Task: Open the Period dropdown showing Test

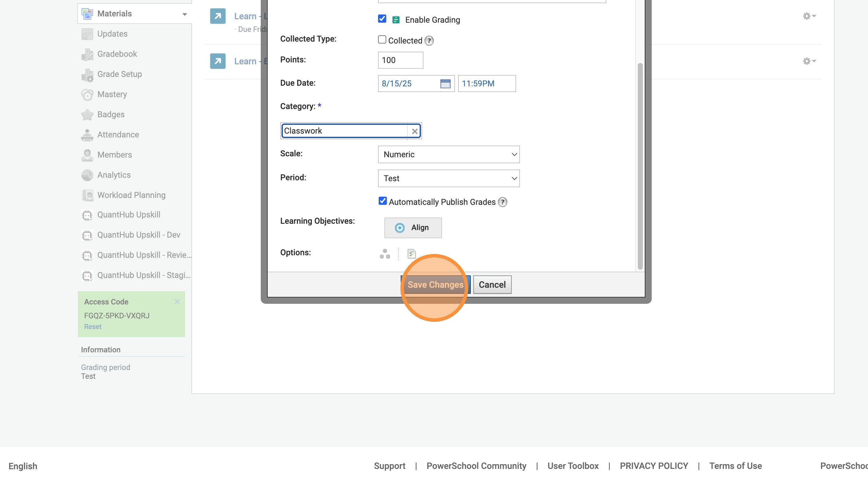Action: (x=448, y=178)
